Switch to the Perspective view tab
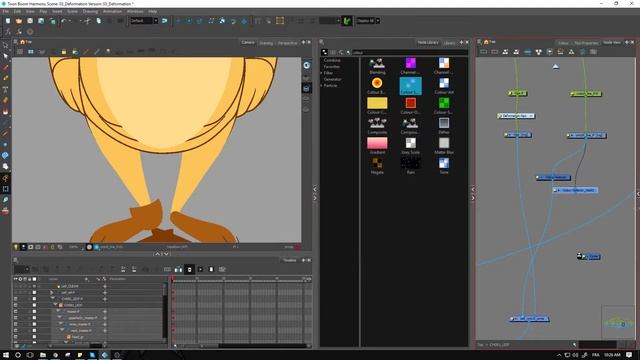The height and width of the screenshot is (360, 640). coord(287,42)
